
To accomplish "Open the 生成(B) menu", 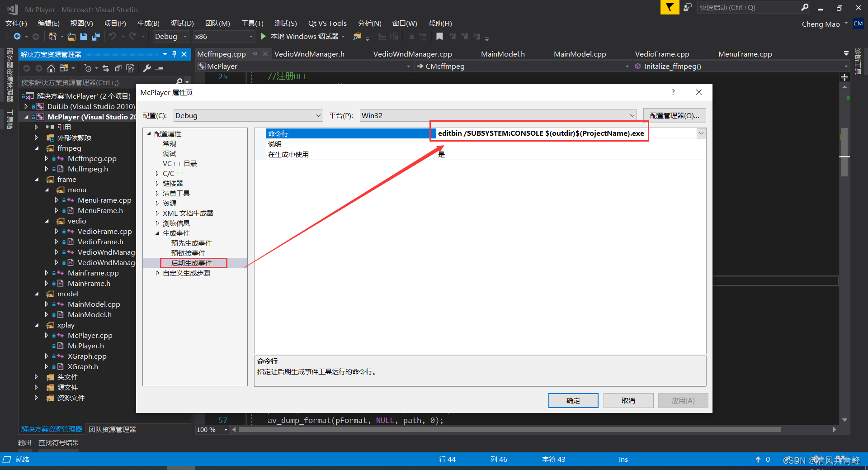I will pos(148,24).
